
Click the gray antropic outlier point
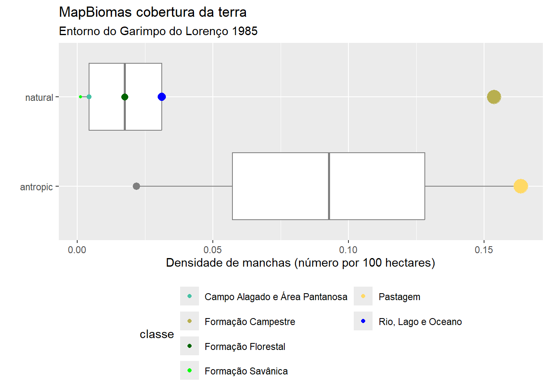click(x=136, y=186)
